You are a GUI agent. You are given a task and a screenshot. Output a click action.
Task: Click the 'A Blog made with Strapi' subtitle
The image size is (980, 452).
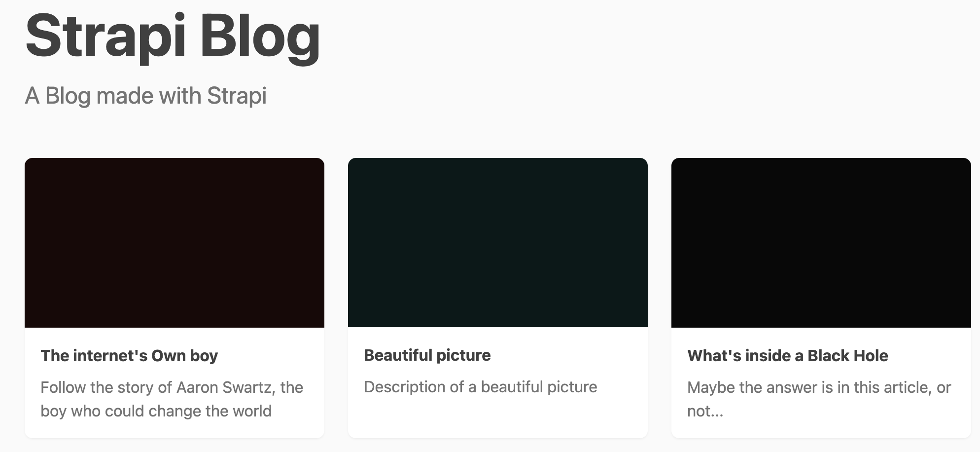coord(145,96)
